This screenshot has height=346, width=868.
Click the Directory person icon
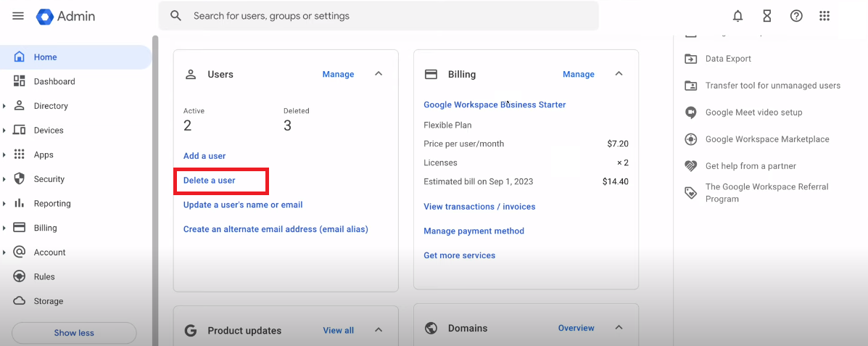[x=20, y=106]
